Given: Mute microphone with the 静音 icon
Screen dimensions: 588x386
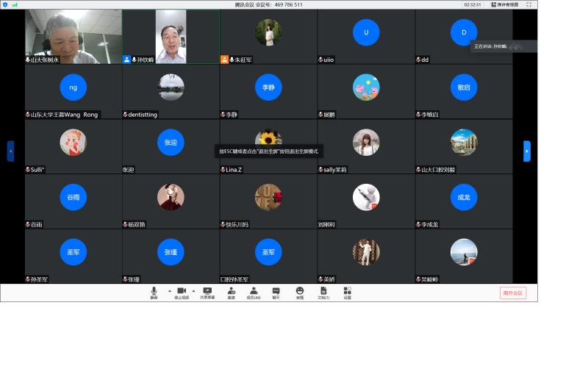Looking at the screenshot, I should point(154,292).
